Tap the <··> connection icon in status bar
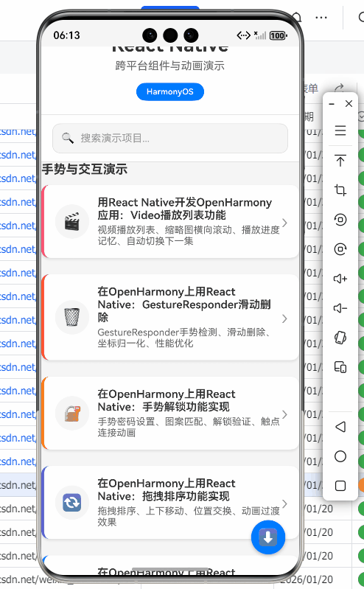Image resolution: width=364 pixels, height=589 pixels. tap(243, 35)
